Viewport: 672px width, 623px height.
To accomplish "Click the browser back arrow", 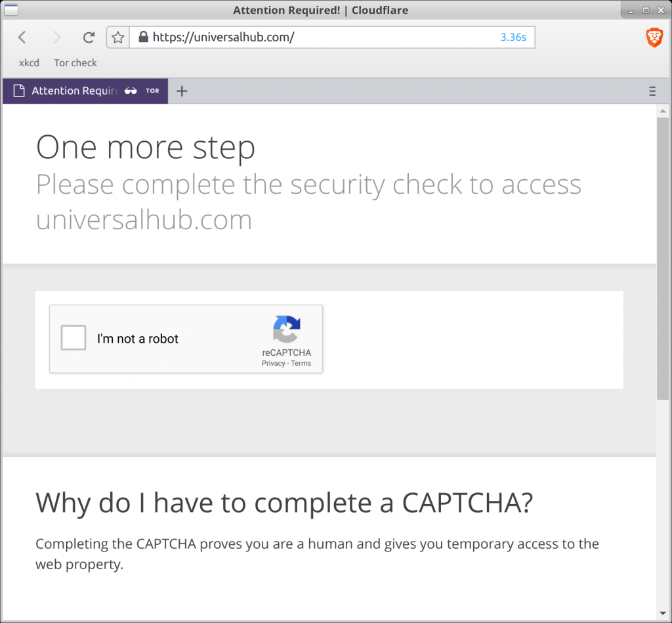I will tap(22, 37).
